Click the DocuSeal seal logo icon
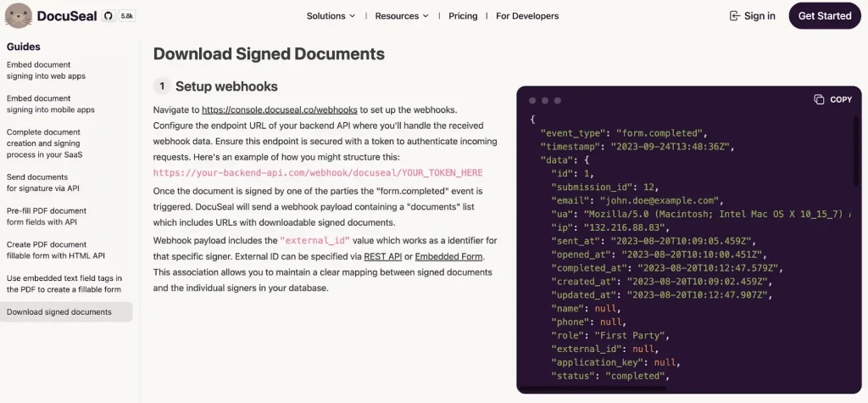Screen dimensions: 868x403 [x=19, y=15]
